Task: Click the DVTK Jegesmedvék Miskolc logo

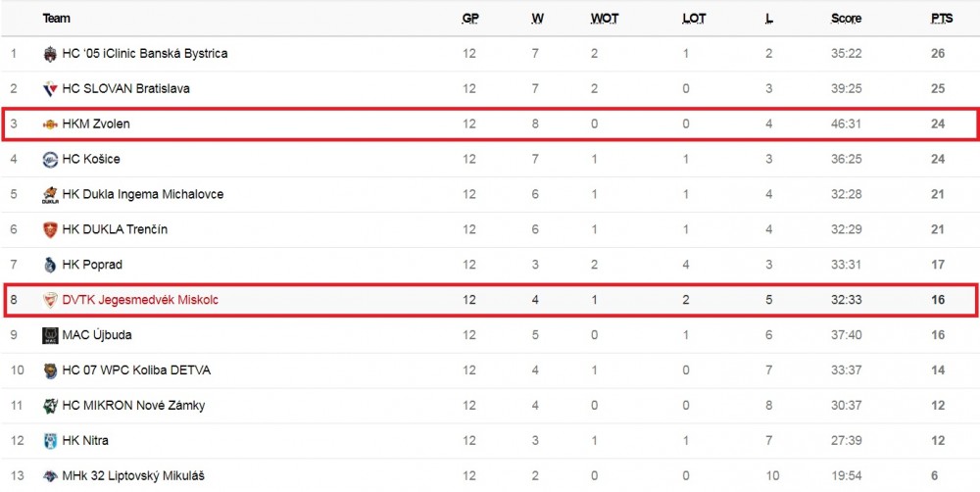Action: pos(50,300)
